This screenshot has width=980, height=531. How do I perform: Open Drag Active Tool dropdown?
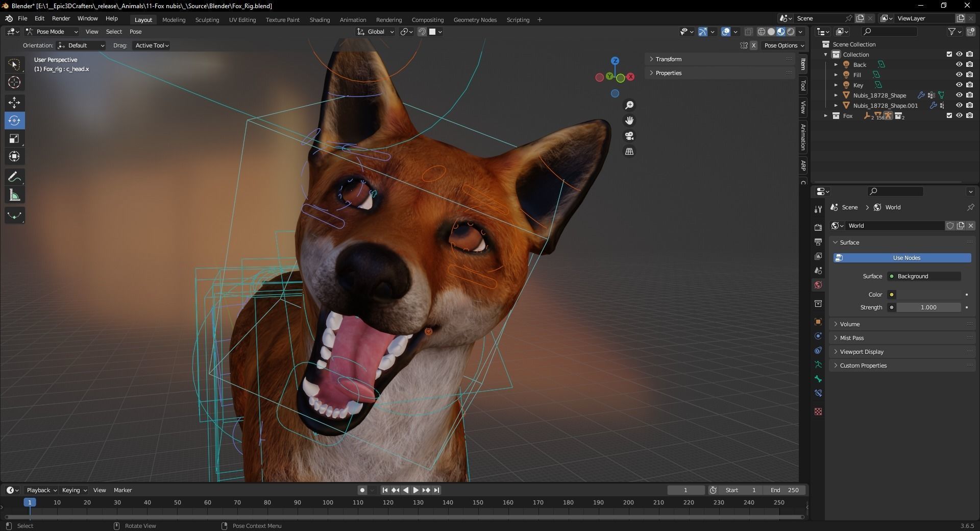pyautogui.click(x=152, y=45)
